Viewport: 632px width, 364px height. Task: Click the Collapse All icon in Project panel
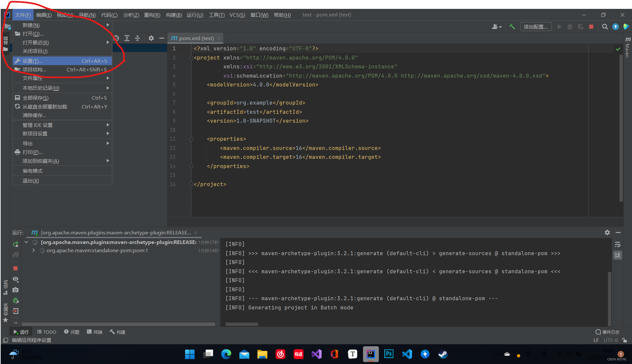click(x=137, y=38)
